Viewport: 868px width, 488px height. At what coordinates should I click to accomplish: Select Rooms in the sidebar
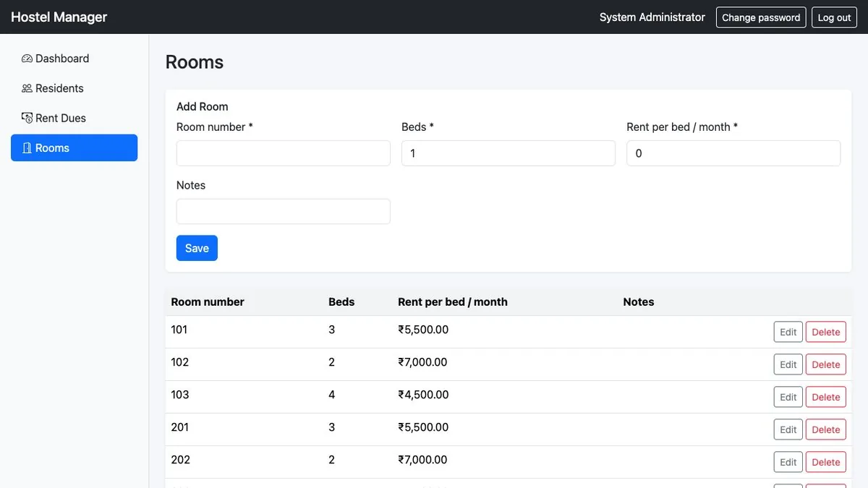pyautogui.click(x=74, y=147)
